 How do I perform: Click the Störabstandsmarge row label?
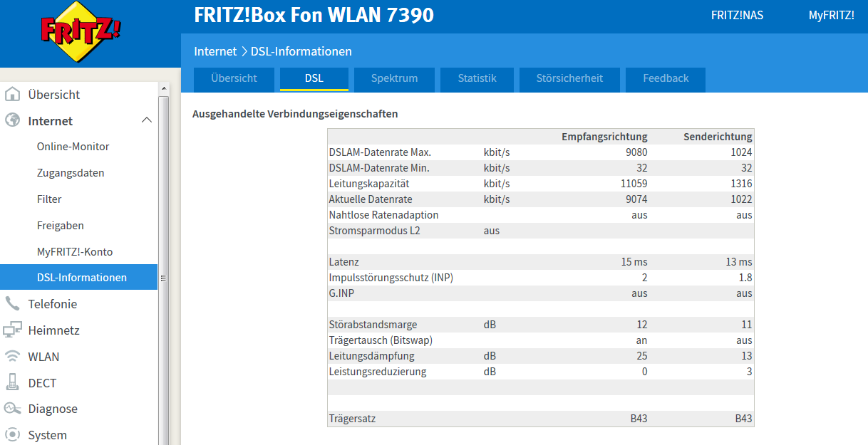(x=373, y=325)
